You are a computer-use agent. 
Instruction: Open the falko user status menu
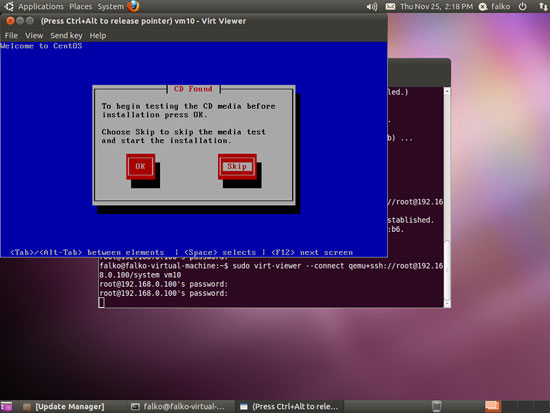click(495, 6)
